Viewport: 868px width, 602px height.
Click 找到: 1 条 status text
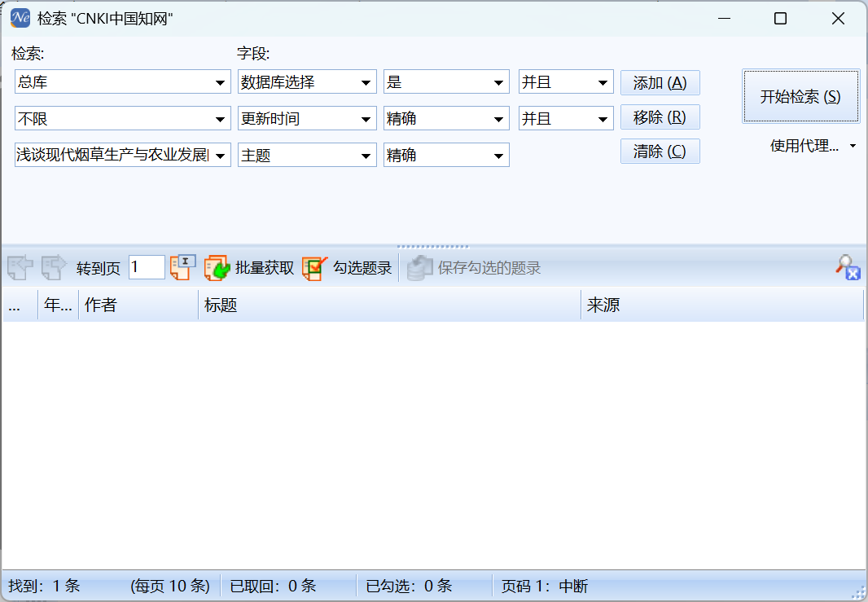click(x=44, y=586)
